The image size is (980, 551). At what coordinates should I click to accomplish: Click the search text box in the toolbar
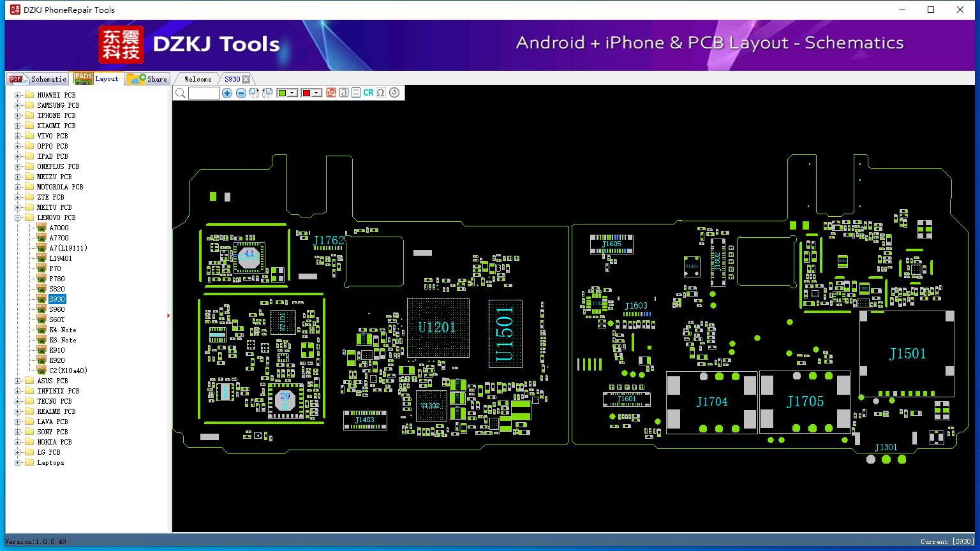[204, 93]
